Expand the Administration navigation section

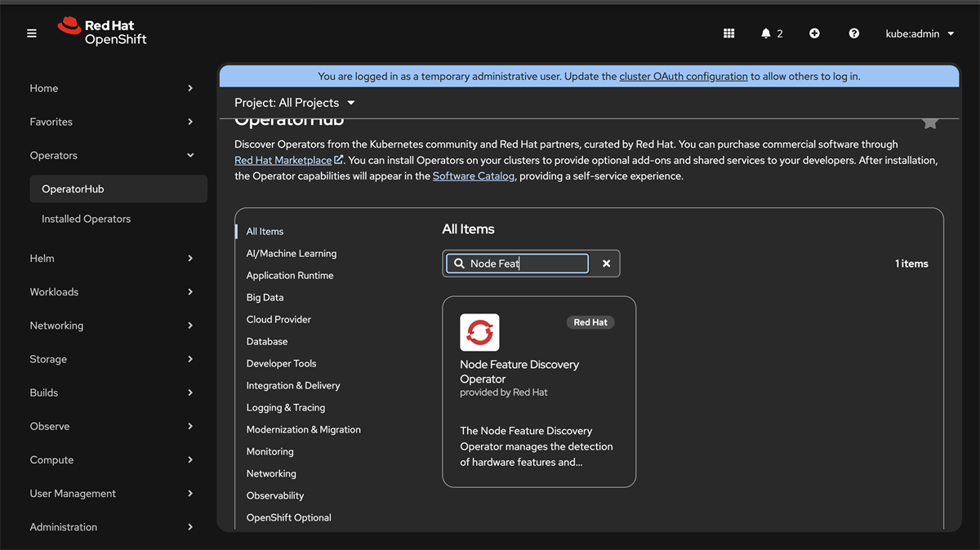click(111, 527)
